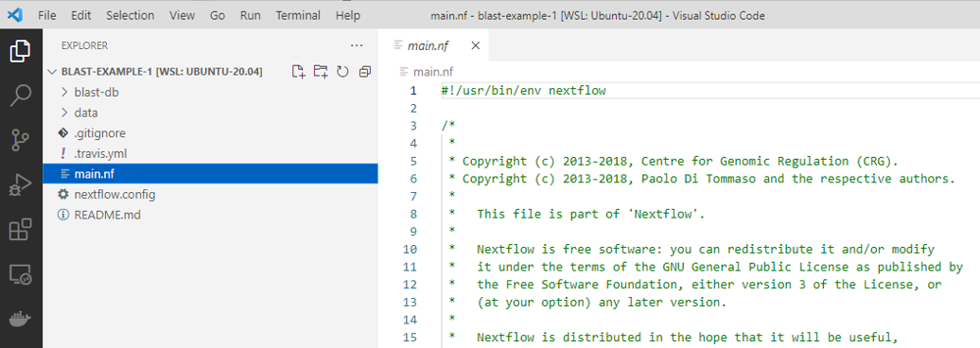This screenshot has height=348, width=980.
Task: Click the '(at your option) any later version' line
Action: 602,303
